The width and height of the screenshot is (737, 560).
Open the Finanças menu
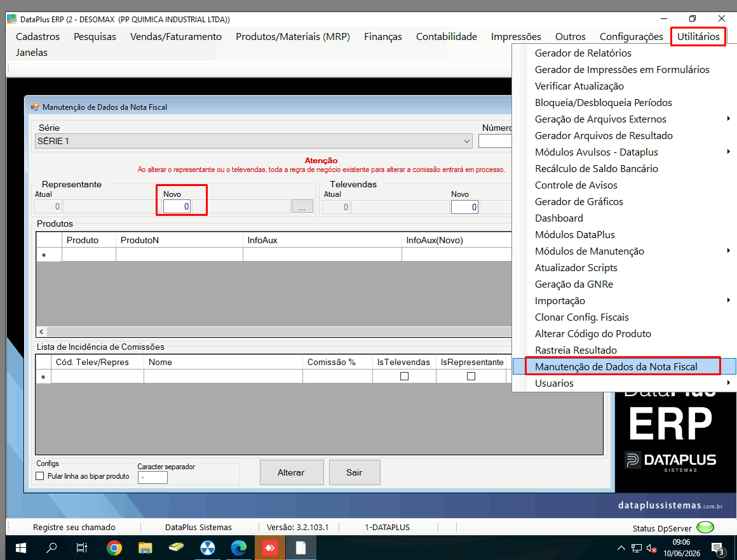tap(382, 37)
